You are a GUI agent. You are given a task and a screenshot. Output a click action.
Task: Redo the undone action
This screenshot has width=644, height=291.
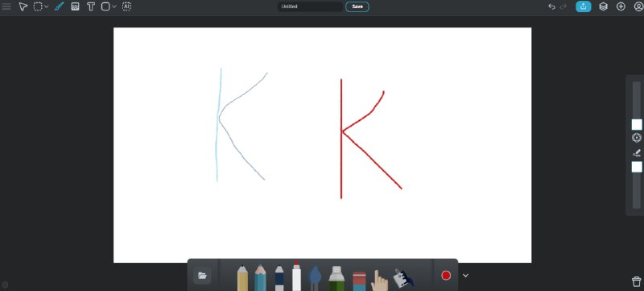click(x=563, y=6)
